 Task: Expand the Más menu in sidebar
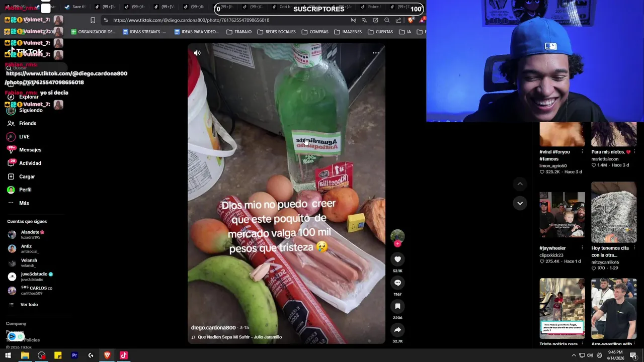[x=18, y=203]
